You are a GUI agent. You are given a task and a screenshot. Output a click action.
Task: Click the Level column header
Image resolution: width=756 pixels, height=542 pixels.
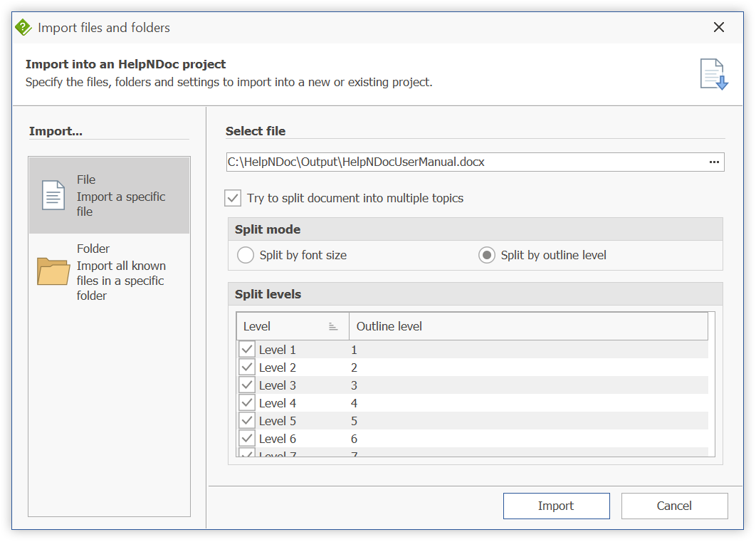click(x=293, y=326)
